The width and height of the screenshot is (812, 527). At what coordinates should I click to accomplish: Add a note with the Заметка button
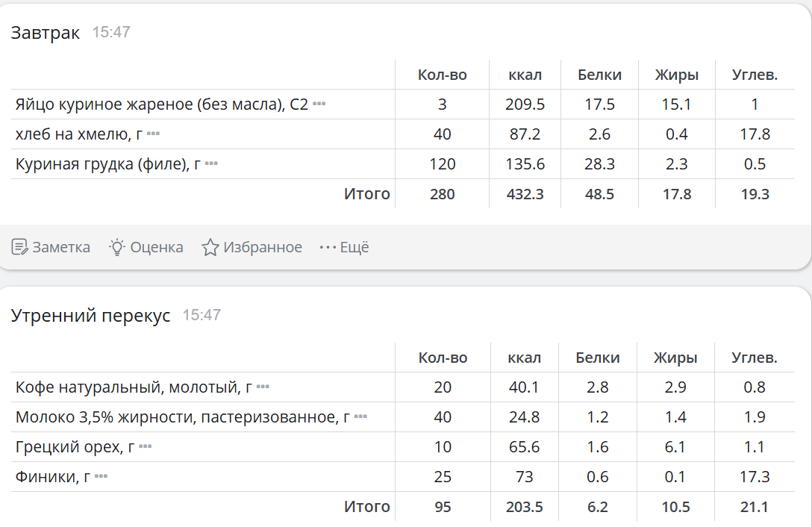point(51,247)
